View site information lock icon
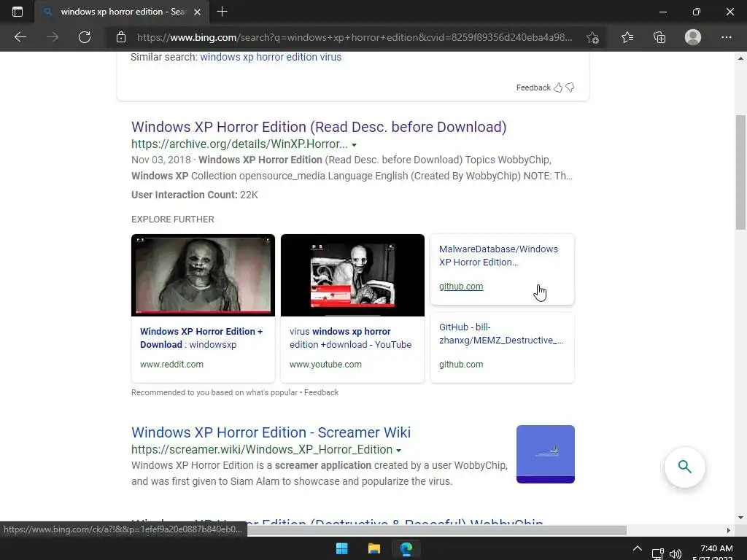This screenshot has width=747, height=560. click(x=121, y=37)
